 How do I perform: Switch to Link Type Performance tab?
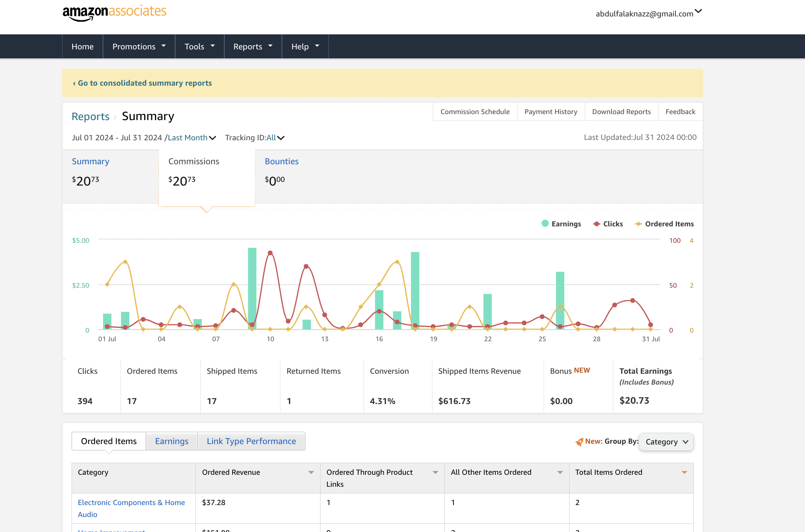251,441
